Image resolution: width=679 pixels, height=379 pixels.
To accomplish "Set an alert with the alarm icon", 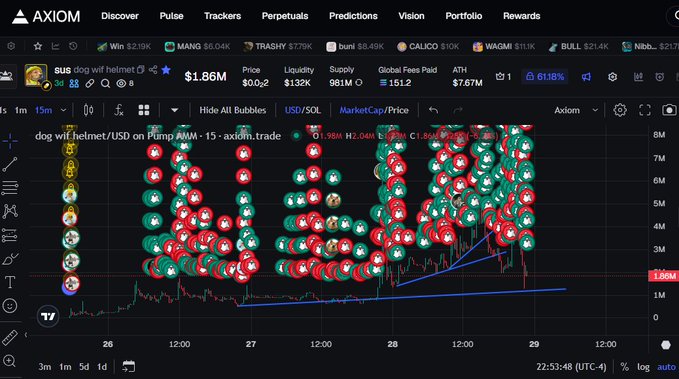I will tap(660, 77).
